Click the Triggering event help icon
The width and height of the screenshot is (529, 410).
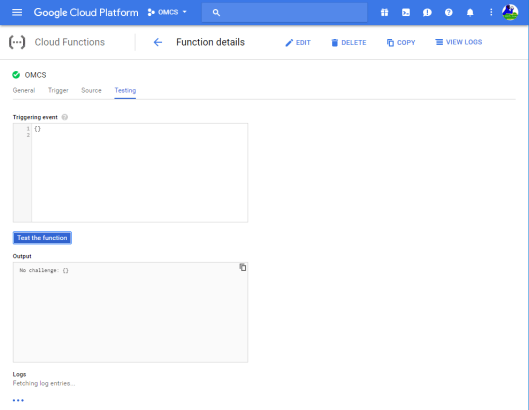coord(65,117)
